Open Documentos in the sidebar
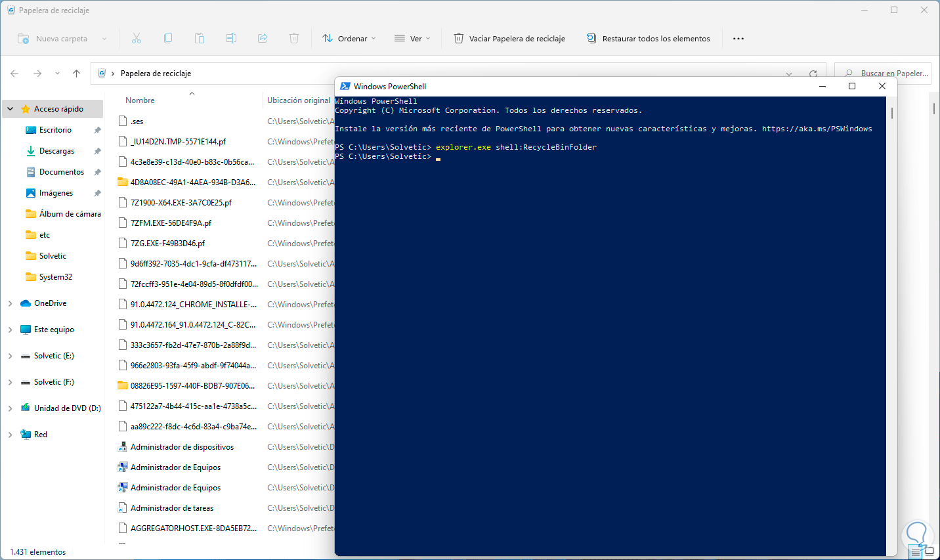 click(62, 172)
